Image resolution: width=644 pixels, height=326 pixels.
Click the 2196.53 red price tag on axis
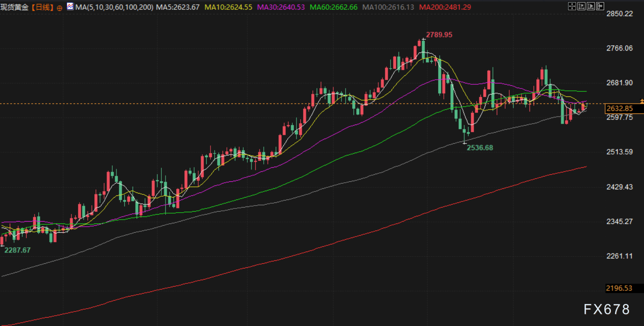click(619, 289)
